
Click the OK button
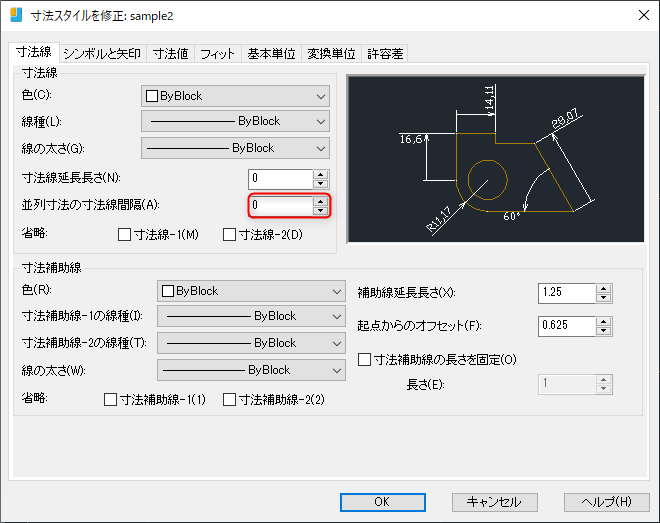coord(383,502)
